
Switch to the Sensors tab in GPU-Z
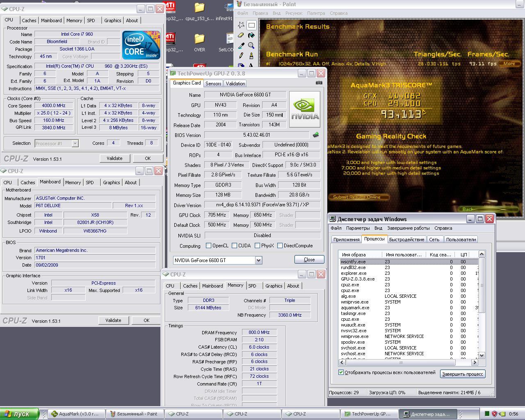point(213,83)
